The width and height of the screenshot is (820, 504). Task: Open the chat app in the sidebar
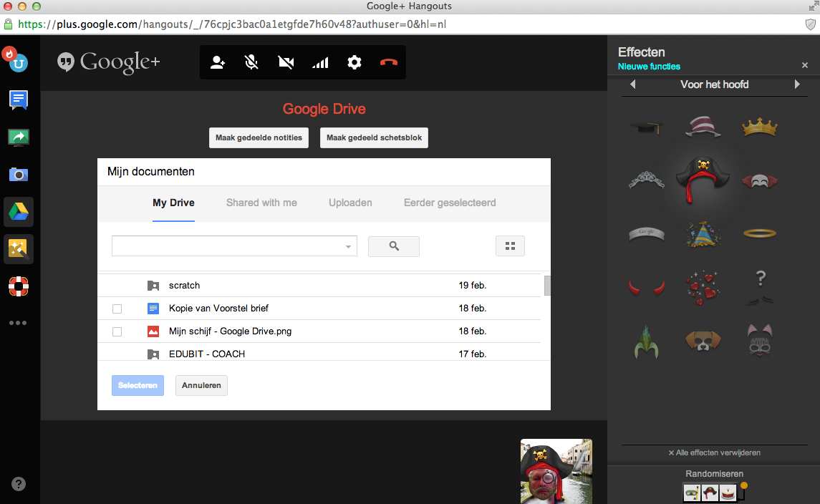pos(19,99)
